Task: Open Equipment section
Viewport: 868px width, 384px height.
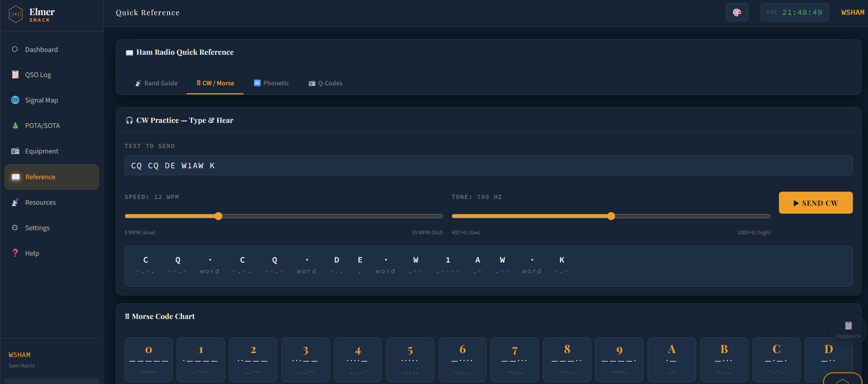Action: tap(52, 151)
